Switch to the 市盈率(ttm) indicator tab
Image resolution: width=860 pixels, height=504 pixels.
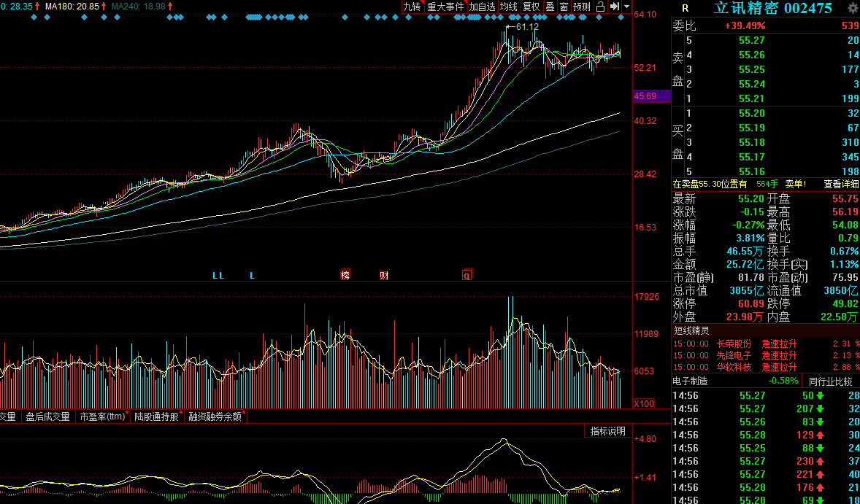[x=103, y=416]
